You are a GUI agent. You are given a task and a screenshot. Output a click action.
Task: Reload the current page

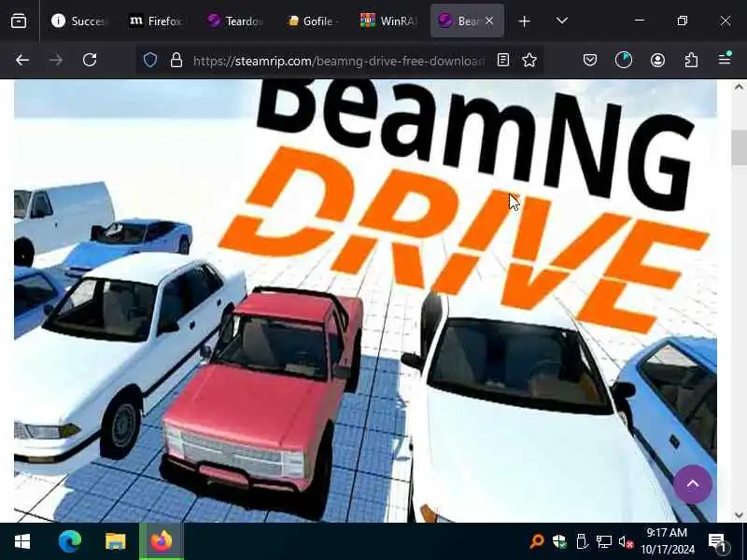coord(90,60)
